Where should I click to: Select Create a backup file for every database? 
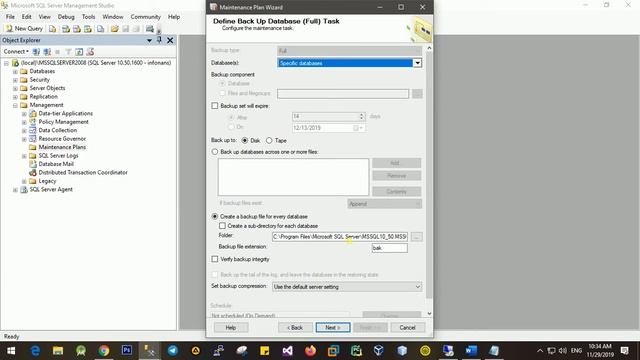[215, 216]
